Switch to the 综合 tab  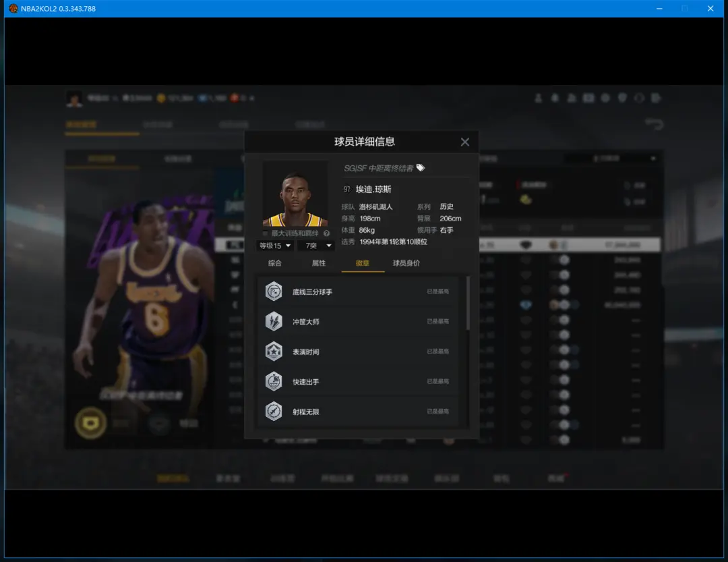click(x=275, y=263)
